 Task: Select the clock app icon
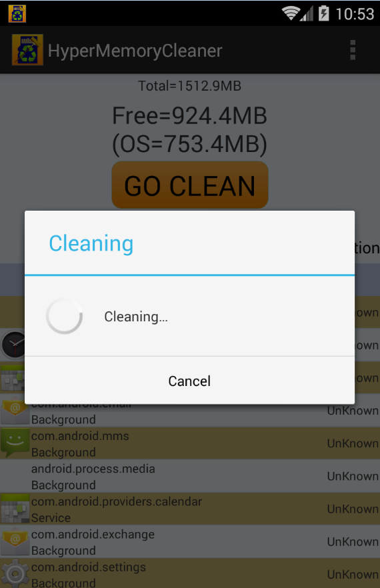[x=13, y=345]
